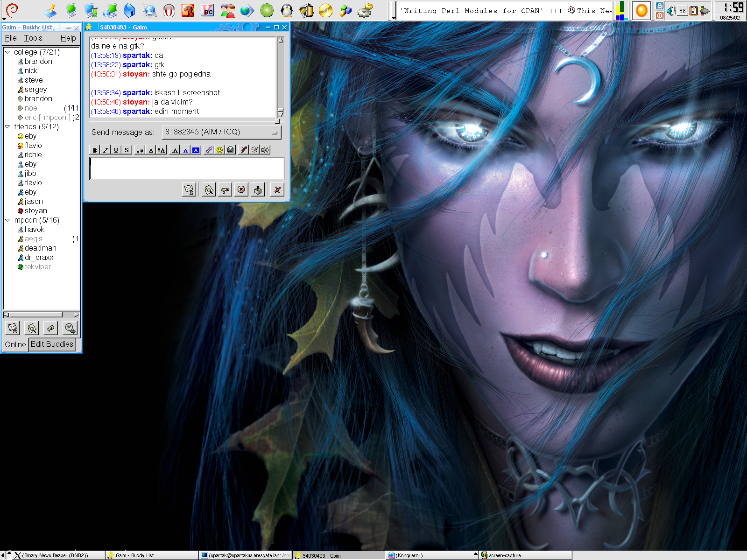This screenshot has height=560, width=747.
Task: Click the message text input box
Action: 187,168
